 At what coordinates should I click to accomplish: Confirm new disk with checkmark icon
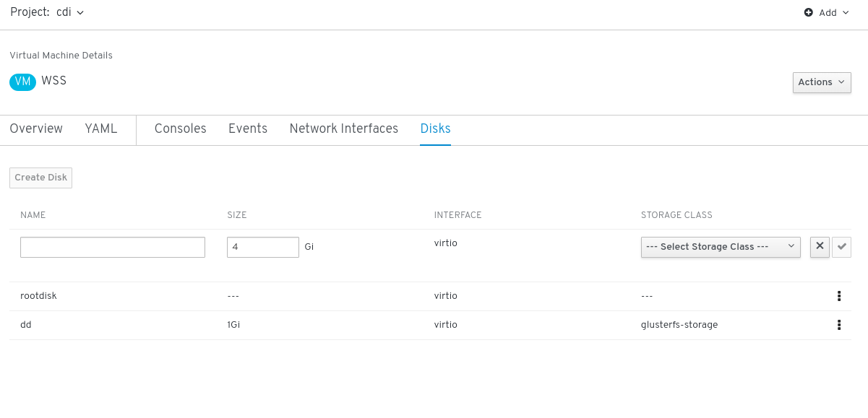point(841,246)
